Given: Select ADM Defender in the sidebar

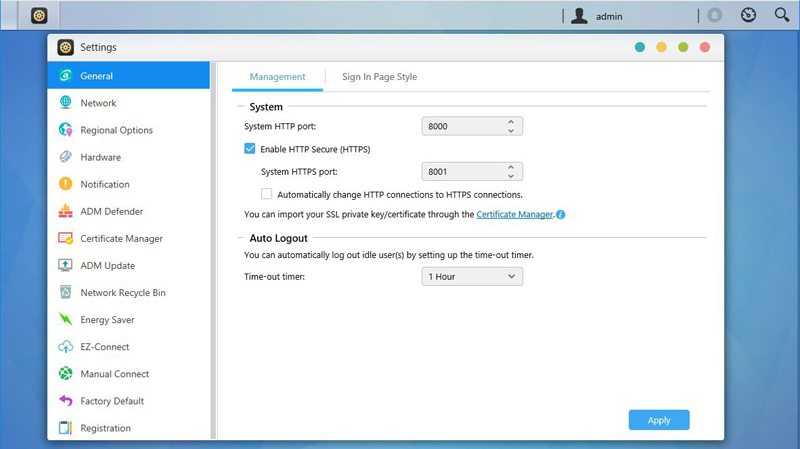Looking at the screenshot, I should tap(129, 211).
